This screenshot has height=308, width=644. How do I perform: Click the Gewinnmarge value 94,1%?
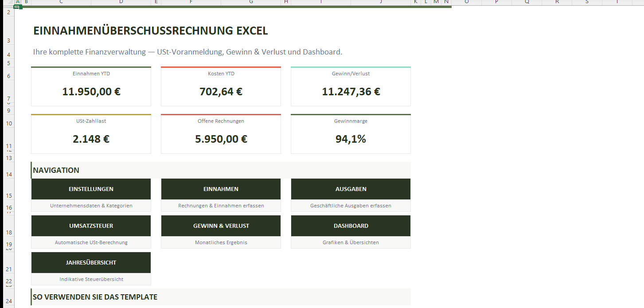point(351,139)
